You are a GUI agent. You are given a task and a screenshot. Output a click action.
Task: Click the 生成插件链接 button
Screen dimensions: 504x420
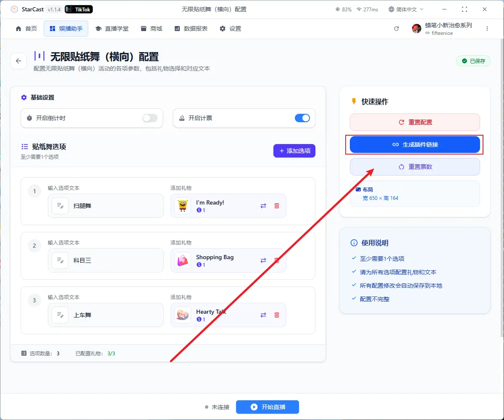(415, 144)
